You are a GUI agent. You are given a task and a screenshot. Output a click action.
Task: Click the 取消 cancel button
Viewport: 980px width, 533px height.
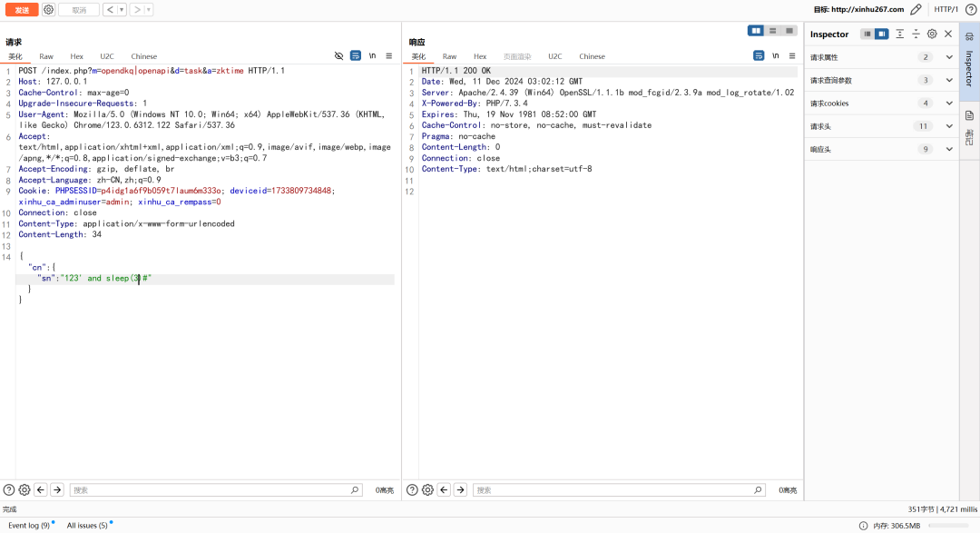coord(79,10)
